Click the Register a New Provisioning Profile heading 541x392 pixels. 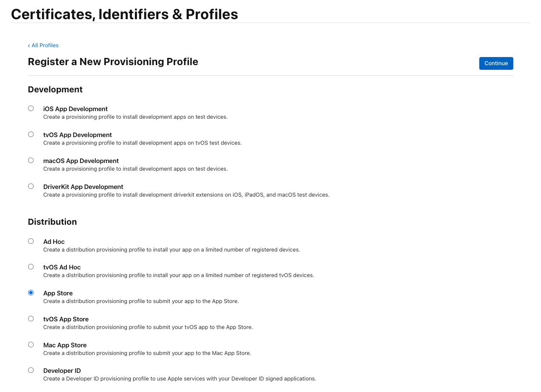click(113, 62)
